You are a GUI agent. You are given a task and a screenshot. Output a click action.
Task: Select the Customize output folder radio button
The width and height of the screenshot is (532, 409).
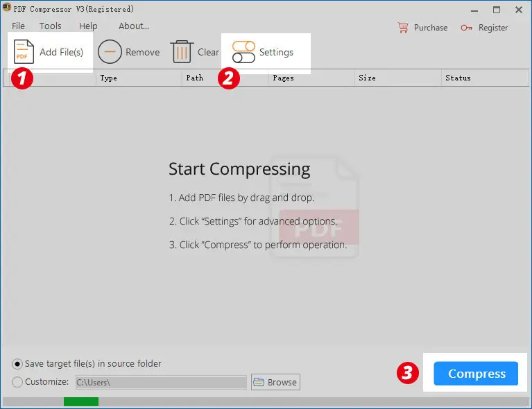pyautogui.click(x=17, y=382)
